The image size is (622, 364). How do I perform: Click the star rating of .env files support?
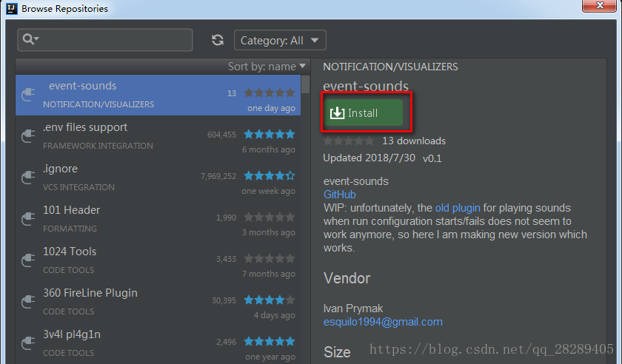(x=270, y=134)
